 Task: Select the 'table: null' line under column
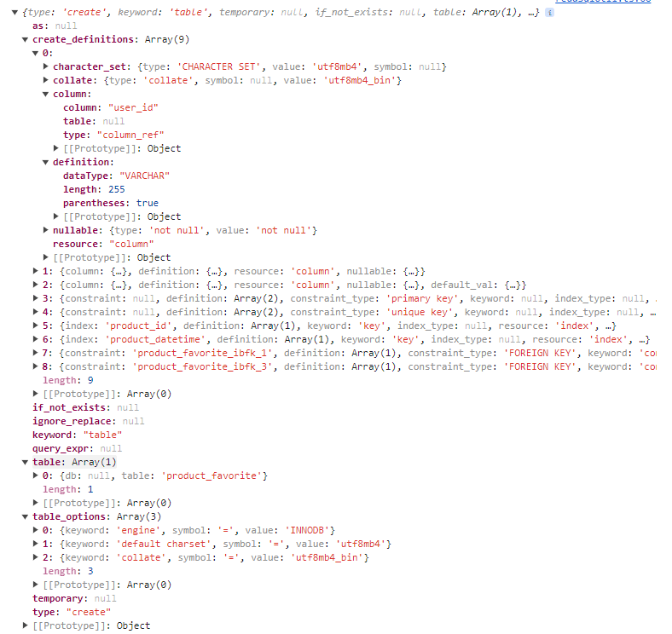pos(94,122)
